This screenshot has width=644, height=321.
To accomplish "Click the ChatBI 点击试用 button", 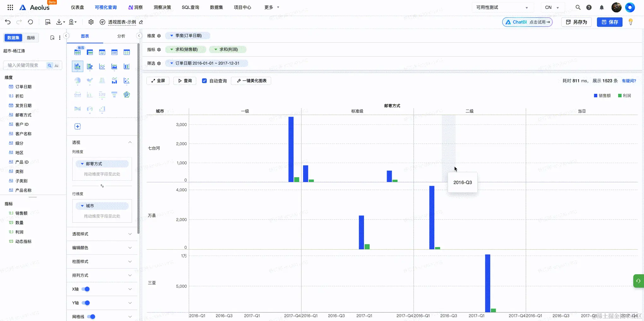I will (x=528, y=22).
